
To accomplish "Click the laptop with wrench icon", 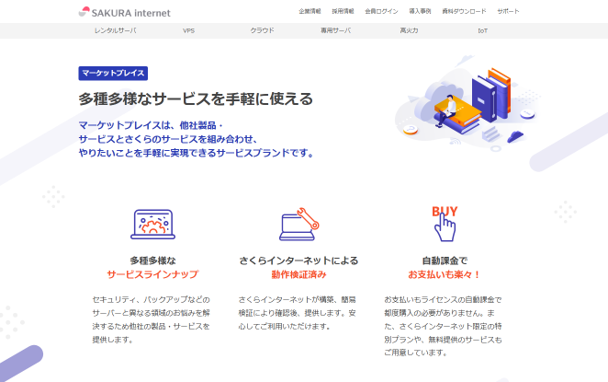I will pos(299,224).
